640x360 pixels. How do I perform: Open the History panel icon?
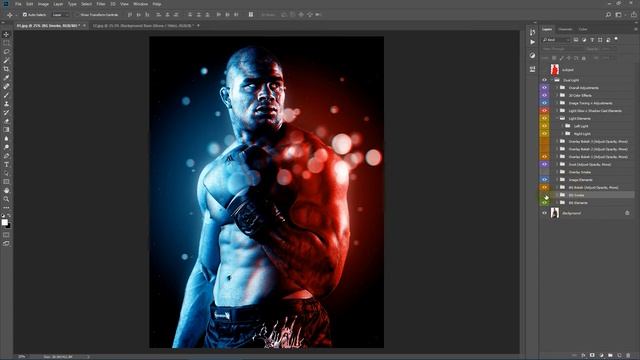[532, 32]
